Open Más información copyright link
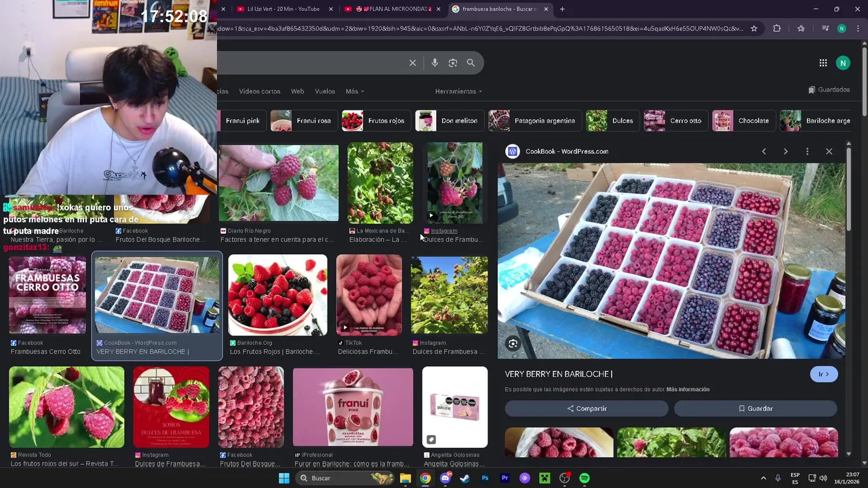The width and height of the screenshot is (868, 488). (688, 389)
